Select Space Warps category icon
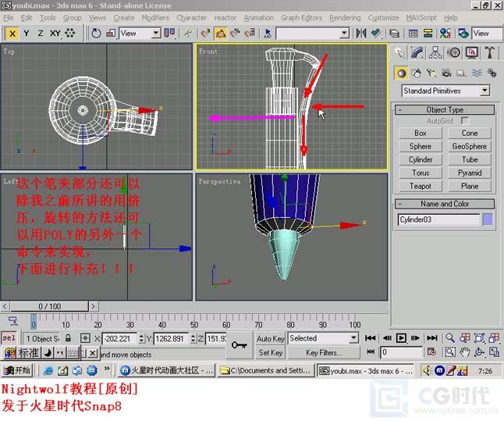The image size is (504, 421). point(477,73)
